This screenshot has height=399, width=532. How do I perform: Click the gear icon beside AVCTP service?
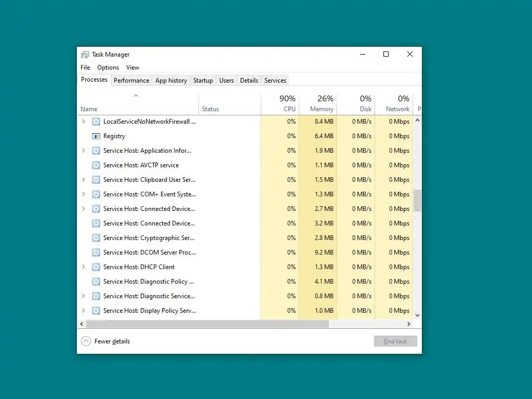click(96, 165)
